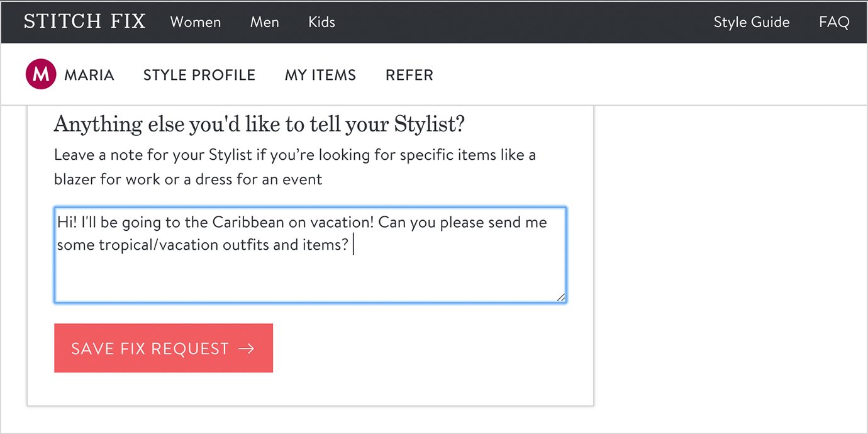Click the Save Fix Request button

pos(164,348)
